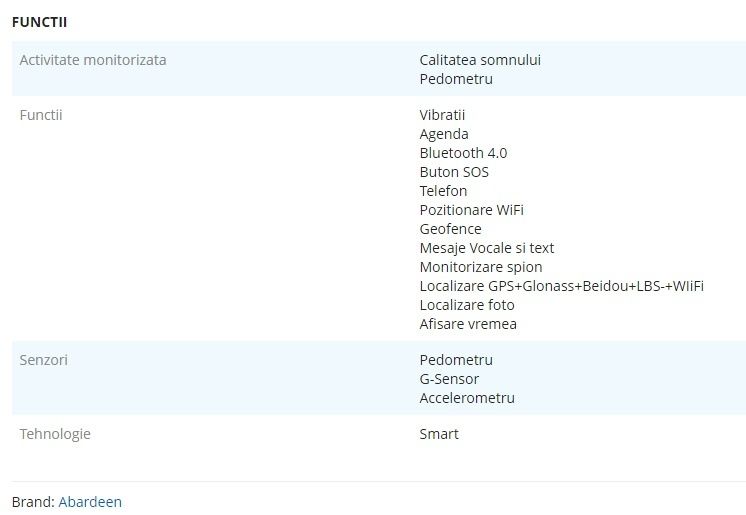Viewport: 746px width, 515px height.
Task: Click Localizare GPS+Glonass+Beidou entry
Action: (561, 286)
